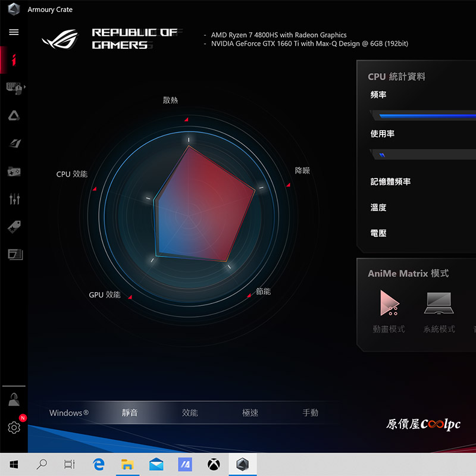The height and width of the screenshot is (476, 476).
Task: Open File Explorer from taskbar
Action: 127,464
